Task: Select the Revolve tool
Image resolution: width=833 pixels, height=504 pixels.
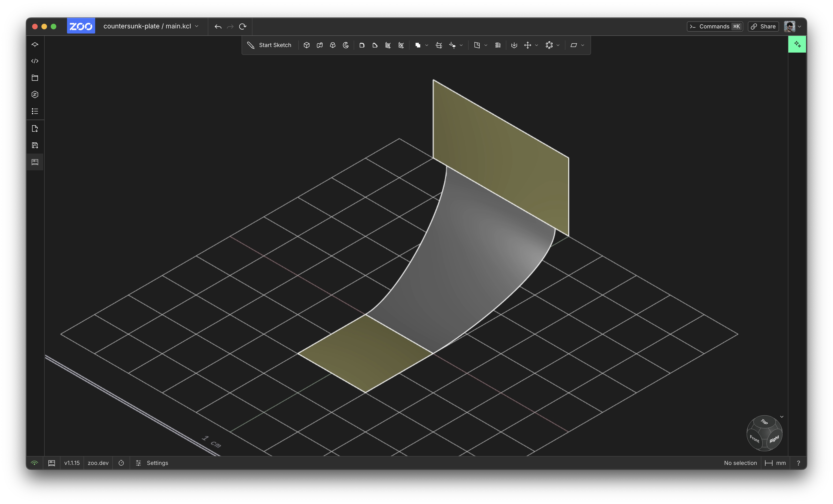Action: tap(346, 45)
